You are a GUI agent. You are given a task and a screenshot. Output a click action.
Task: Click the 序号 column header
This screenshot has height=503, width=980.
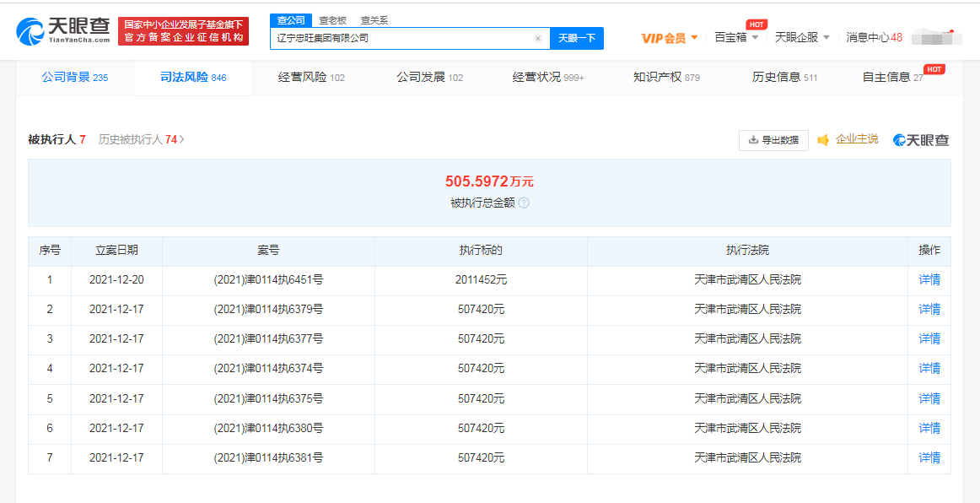[x=50, y=251]
